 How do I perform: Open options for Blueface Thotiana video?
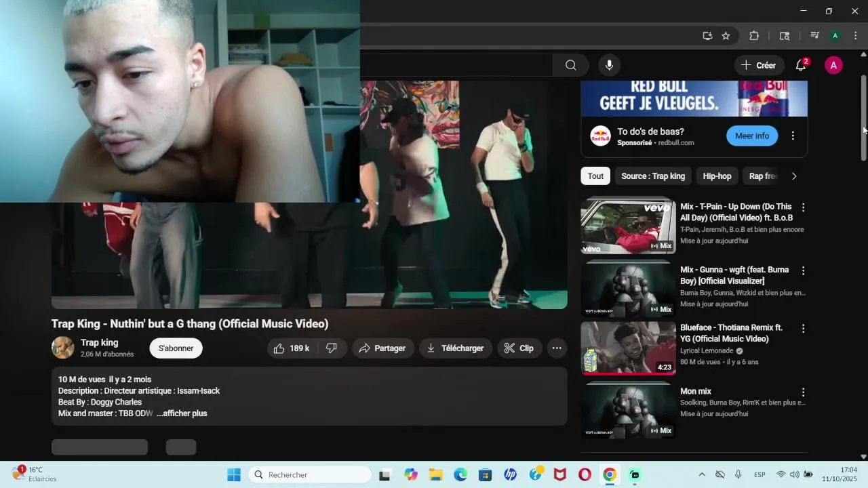click(x=803, y=328)
